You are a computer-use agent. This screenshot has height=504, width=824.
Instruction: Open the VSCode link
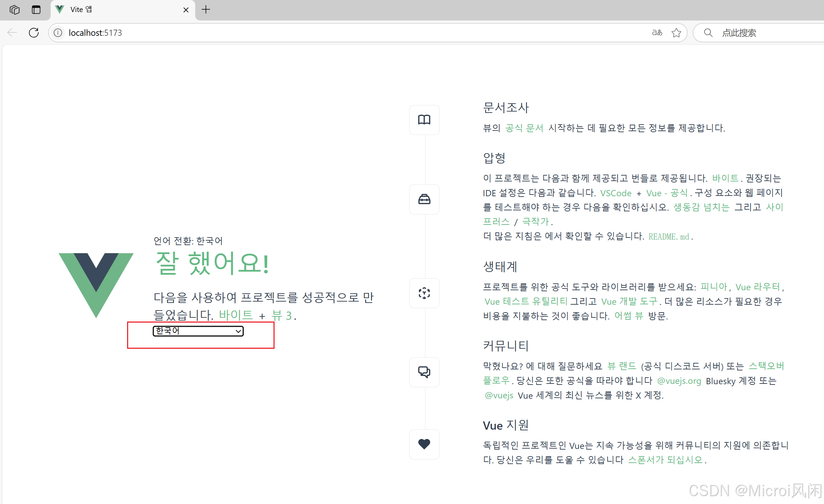click(616, 193)
